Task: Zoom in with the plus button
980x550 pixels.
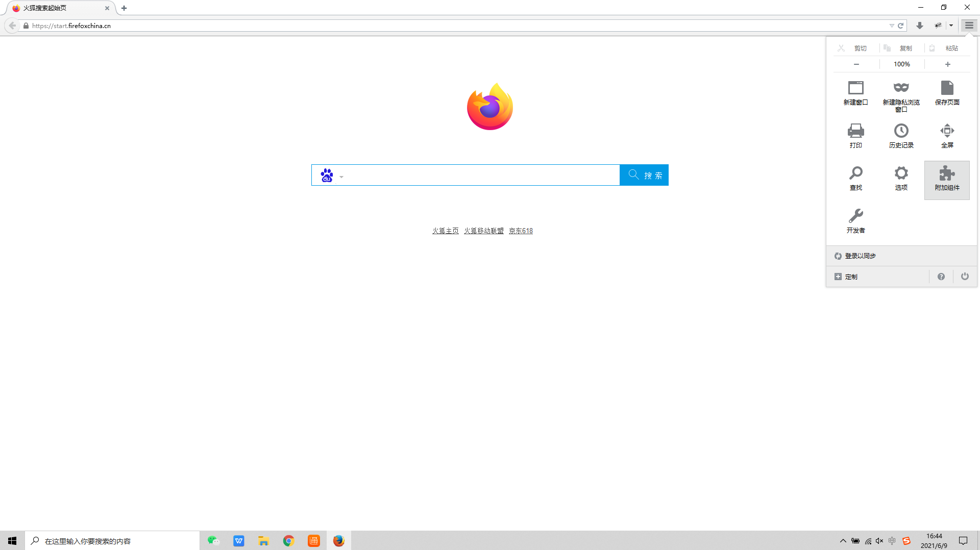Action: [x=948, y=64]
